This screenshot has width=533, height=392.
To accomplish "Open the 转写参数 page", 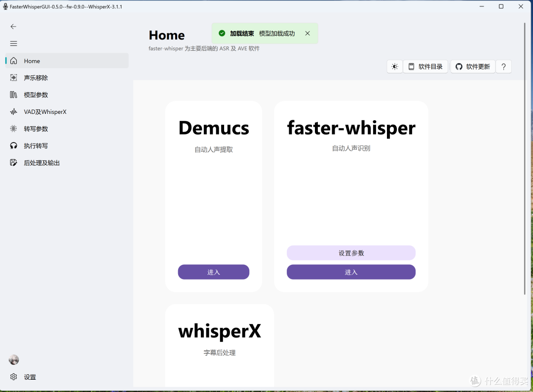I will (67, 129).
